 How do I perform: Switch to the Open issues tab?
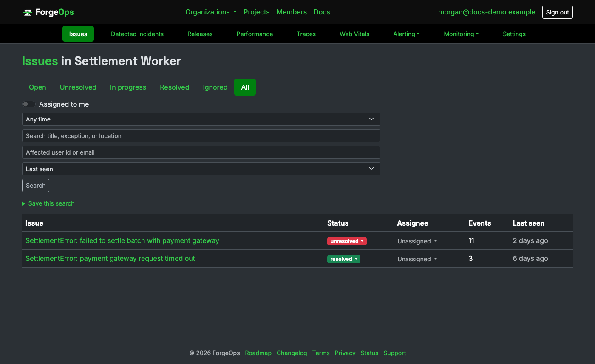(x=37, y=87)
